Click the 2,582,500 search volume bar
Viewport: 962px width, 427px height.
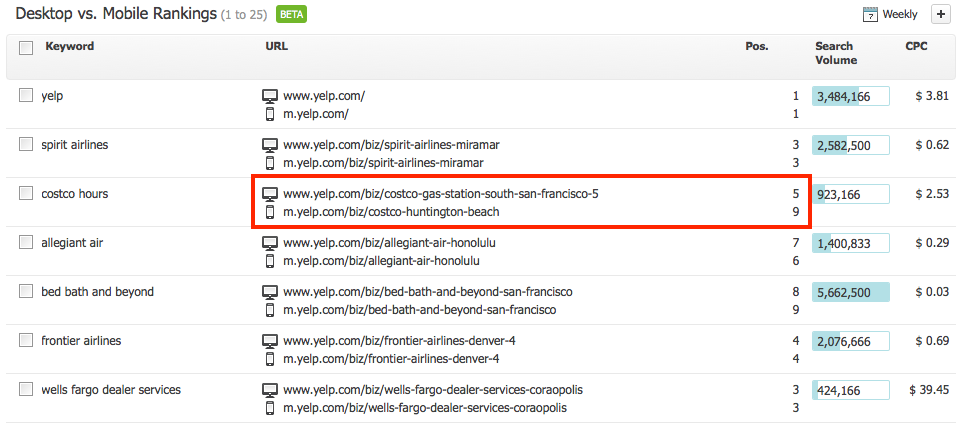coord(850,145)
